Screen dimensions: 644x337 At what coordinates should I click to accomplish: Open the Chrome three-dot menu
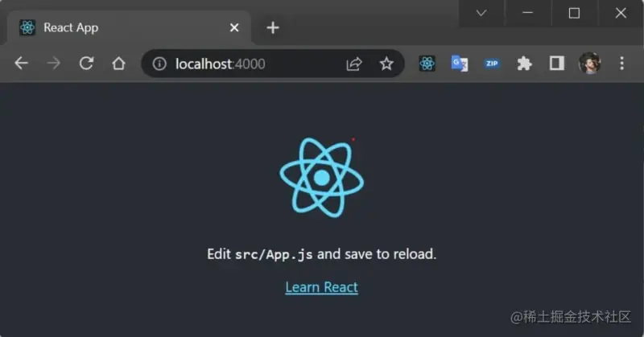point(621,64)
